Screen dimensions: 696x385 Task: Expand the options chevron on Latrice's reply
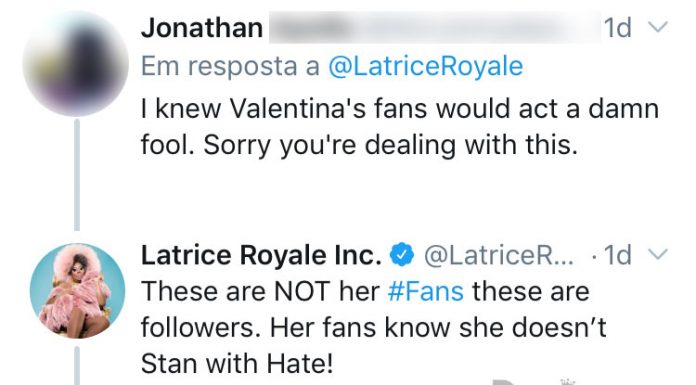point(658,254)
